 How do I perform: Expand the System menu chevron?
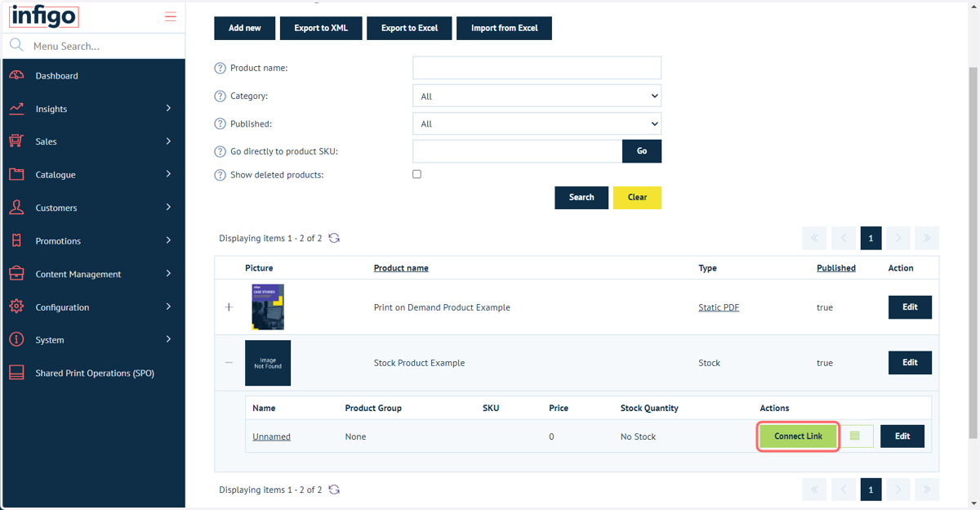click(x=168, y=339)
